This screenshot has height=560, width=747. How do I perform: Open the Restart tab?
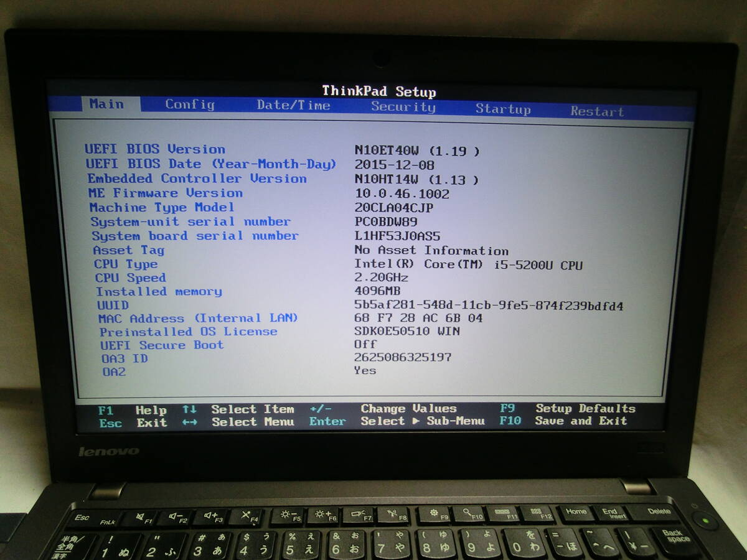point(597,111)
